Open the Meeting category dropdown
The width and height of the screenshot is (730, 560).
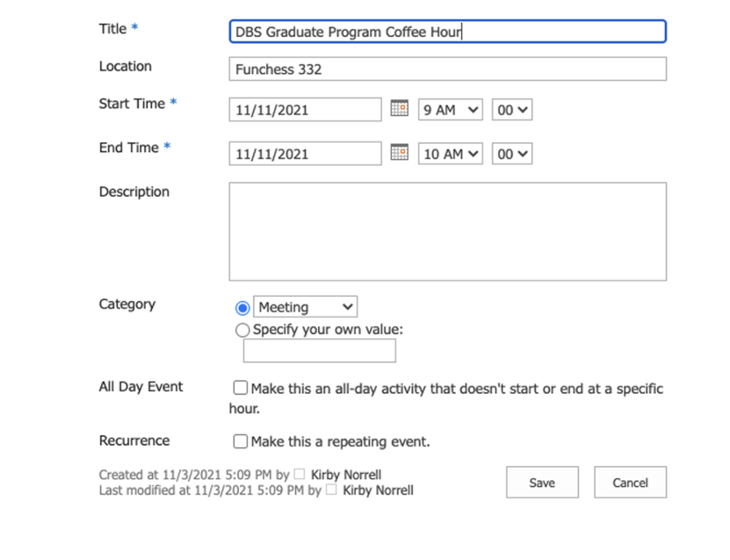point(305,307)
